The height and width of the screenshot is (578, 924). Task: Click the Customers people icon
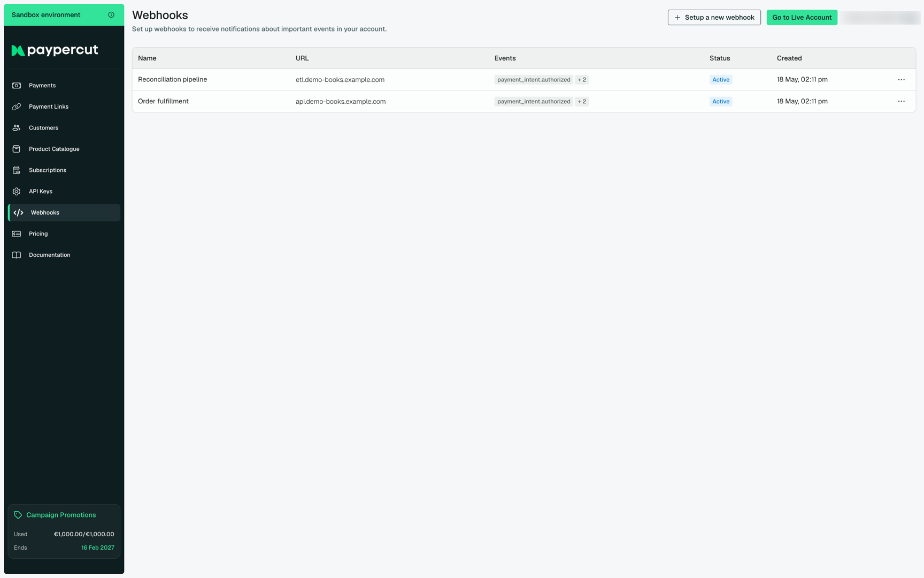click(x=17, y=128)
